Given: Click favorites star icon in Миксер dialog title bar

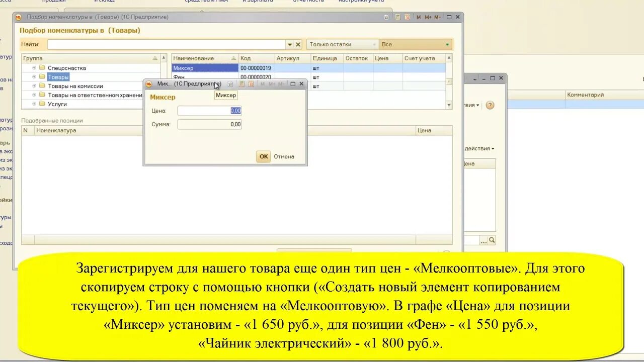Looking at the screenshot, I should pos(230,84).
